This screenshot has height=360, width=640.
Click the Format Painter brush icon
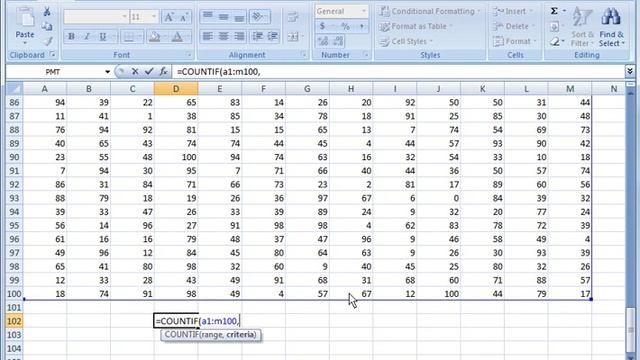pos(47,41)
